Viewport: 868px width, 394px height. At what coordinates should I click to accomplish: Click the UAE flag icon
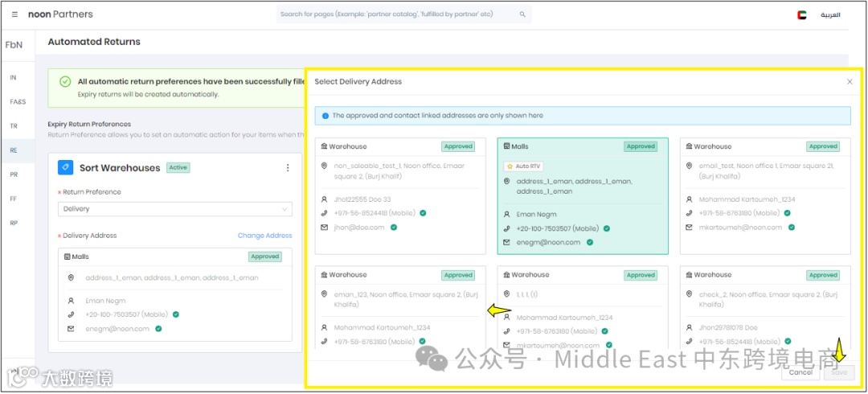tap(801, 15)
